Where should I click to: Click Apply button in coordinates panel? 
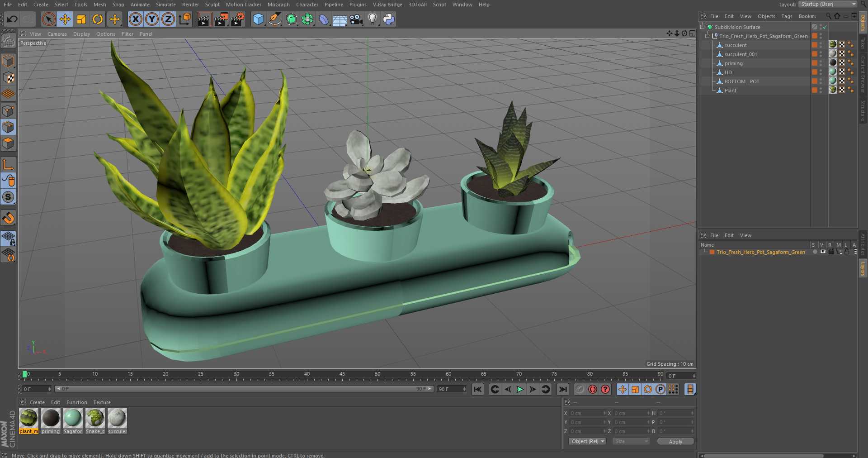[x=675, y=441]
